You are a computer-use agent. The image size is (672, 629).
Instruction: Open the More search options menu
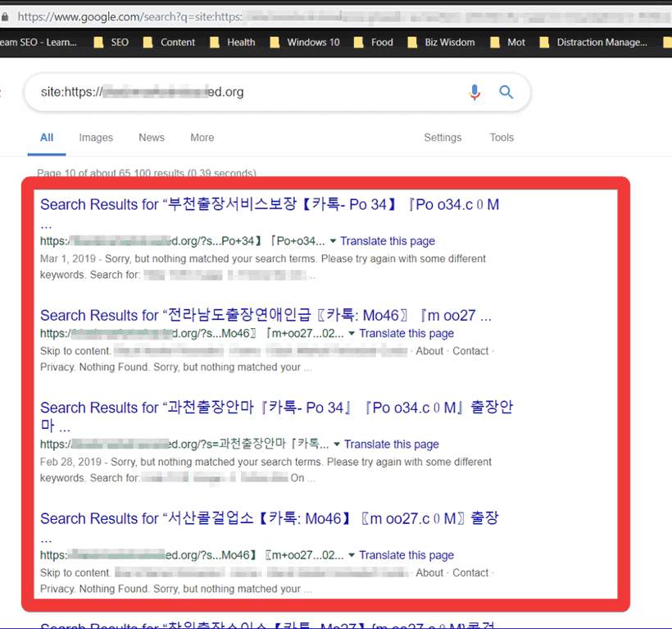(x=202, y=138)
